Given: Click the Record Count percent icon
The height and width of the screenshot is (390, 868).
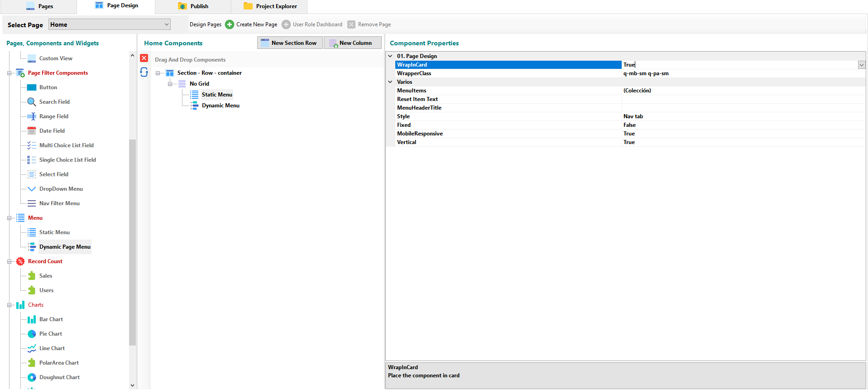Looking at the screenshot, I should tap(20, 261).
